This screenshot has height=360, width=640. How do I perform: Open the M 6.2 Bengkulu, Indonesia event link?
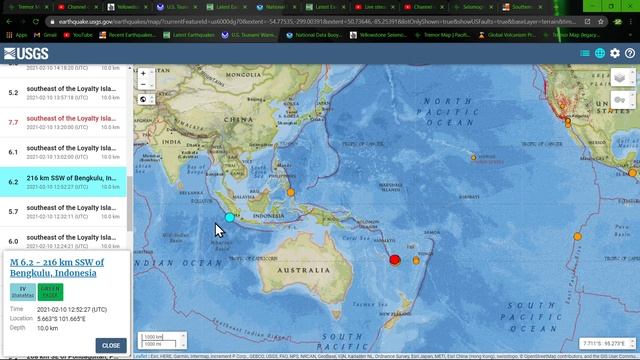click(x=57, y=267)
